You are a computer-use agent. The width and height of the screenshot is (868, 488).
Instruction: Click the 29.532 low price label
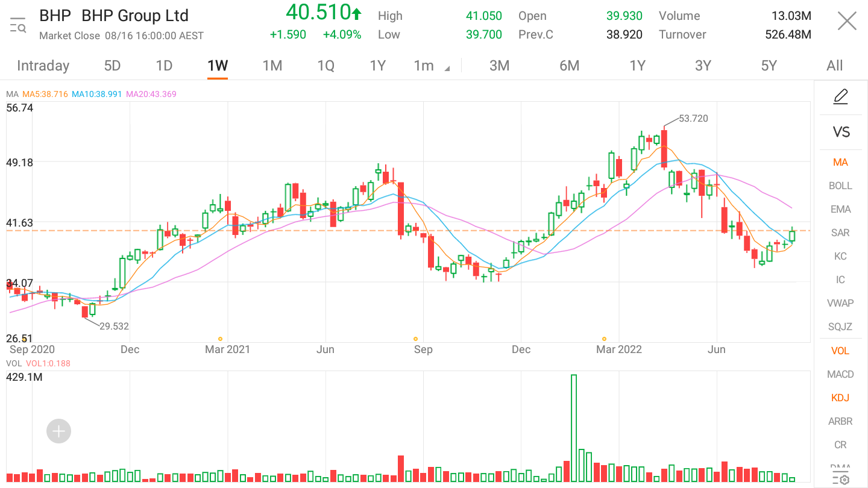[114, 326]
